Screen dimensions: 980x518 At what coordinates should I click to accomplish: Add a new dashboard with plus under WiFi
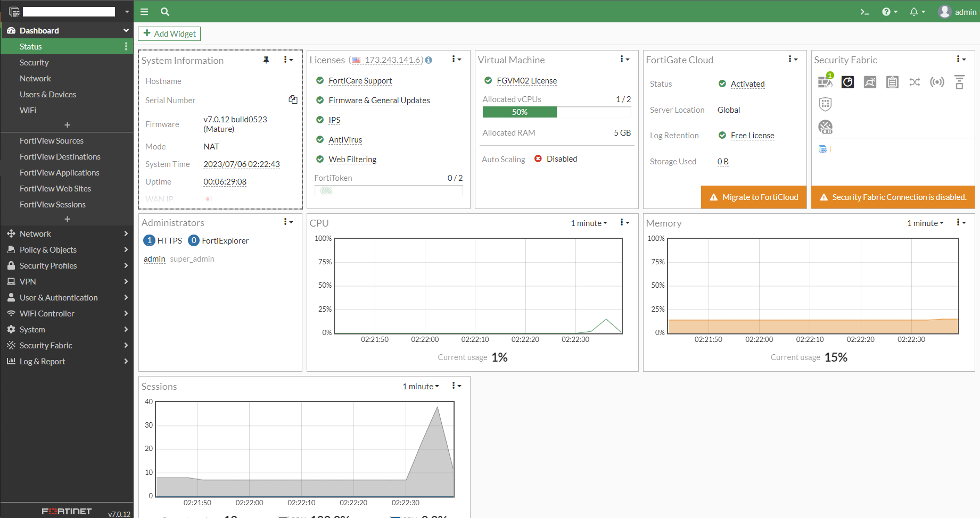67,125
